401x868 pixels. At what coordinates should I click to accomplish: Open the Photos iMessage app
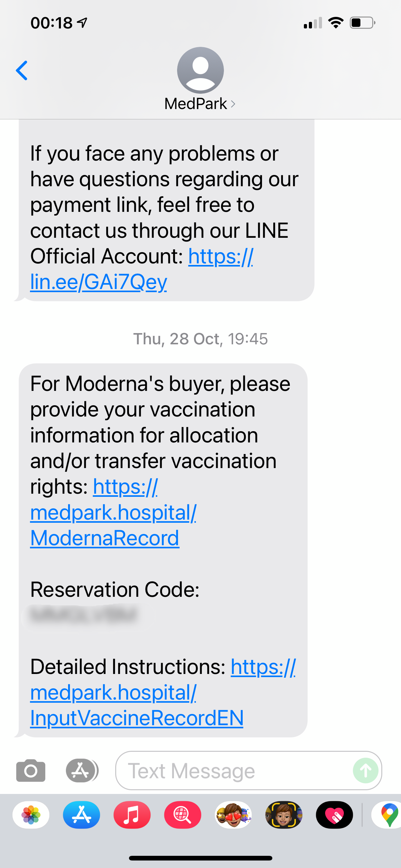tap(31, 815)
